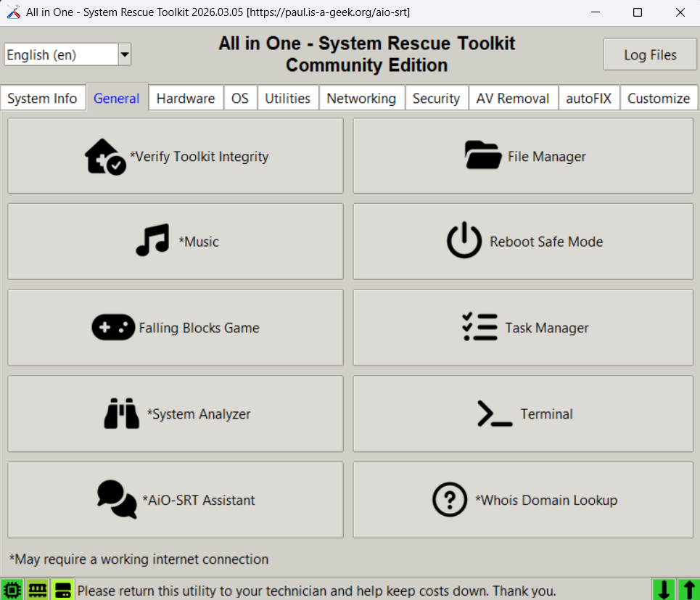This screenshot has height=600, width=700.
Task: Click the CPU chip status bar icon
Action: pos(12,590)
